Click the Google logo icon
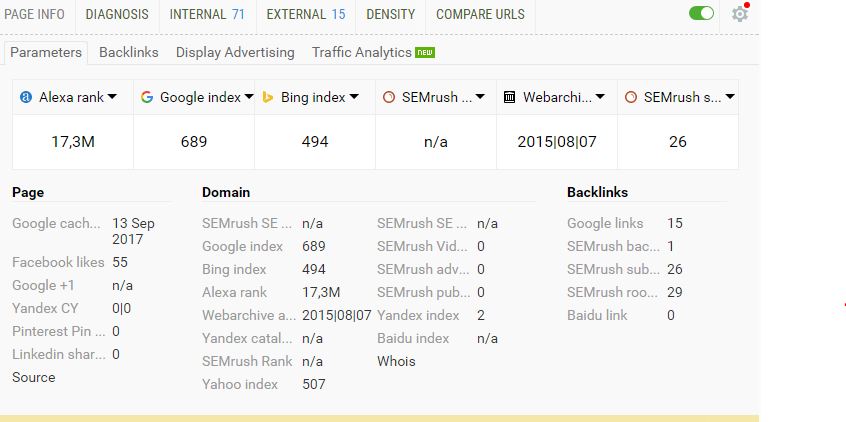This screenshot has width=846, height=422. click(x=147, y=97)
